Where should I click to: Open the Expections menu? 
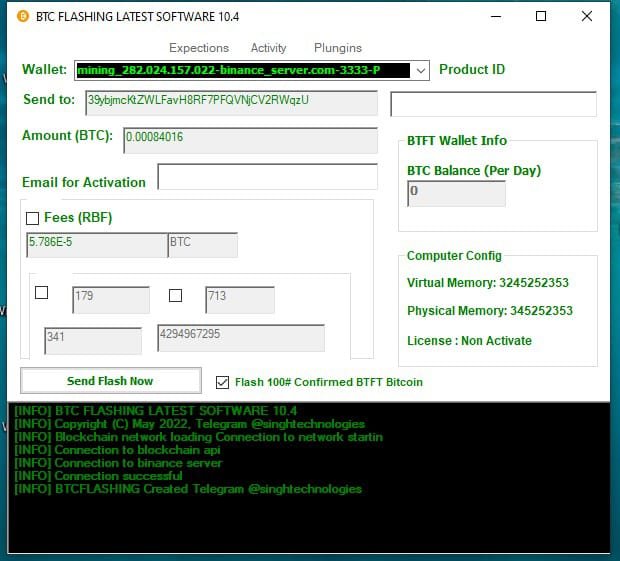coord(199,48)
